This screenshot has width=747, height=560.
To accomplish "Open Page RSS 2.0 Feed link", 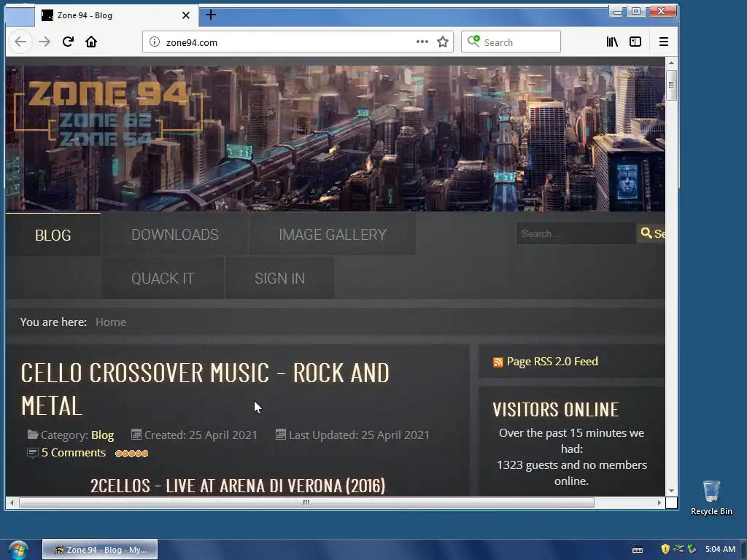I will (552, 362).
